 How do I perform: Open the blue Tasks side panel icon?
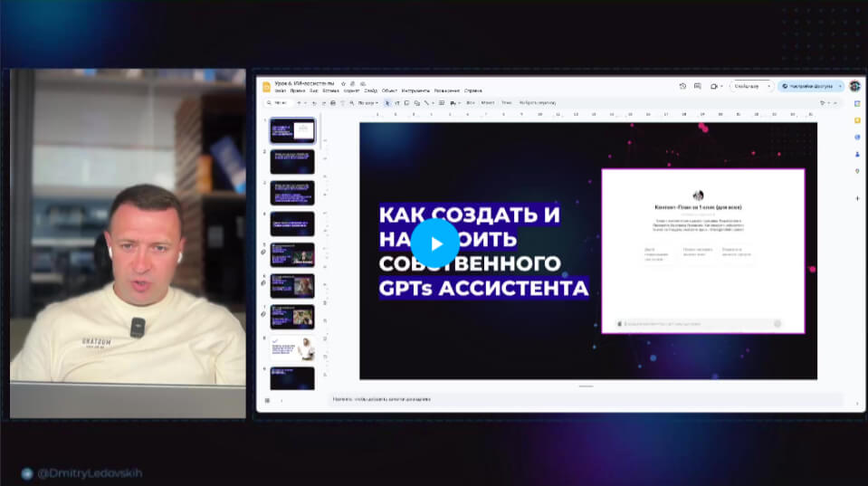coord(857,138)
